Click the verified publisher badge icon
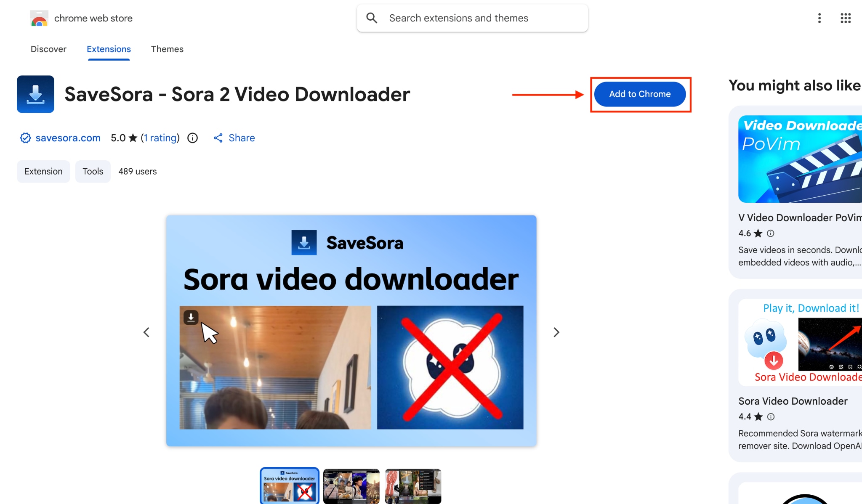This screenshot has height=504, width=862. (x=25, y=138)
